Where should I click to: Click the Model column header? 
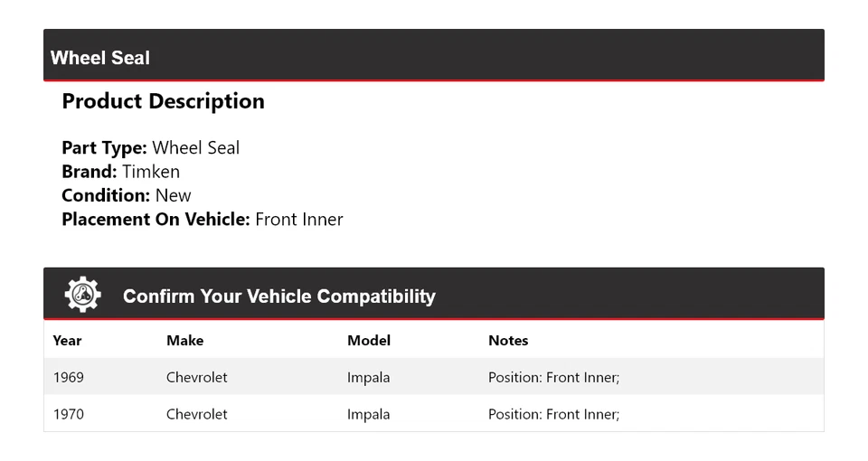[x=369, y=341]
